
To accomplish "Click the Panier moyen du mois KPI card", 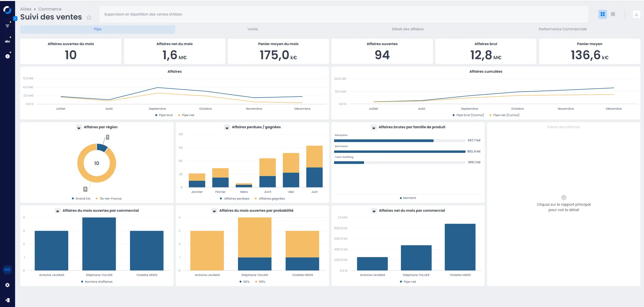I will tap(278, 51).
